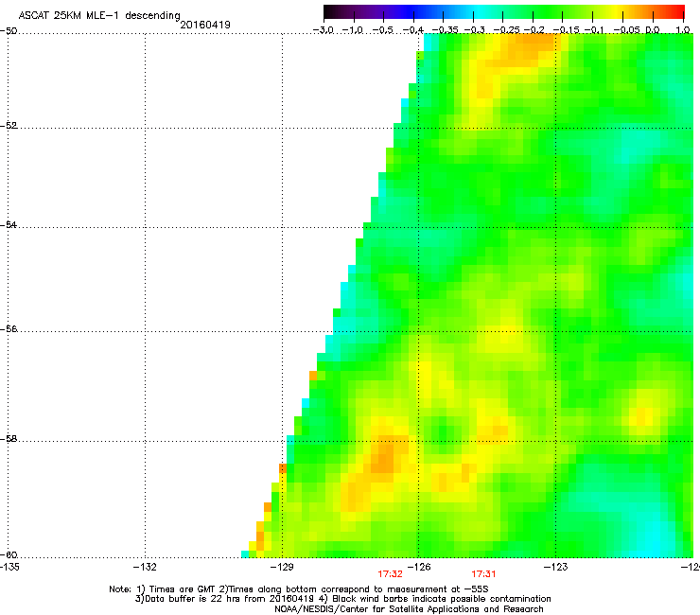Click the -60 latitude axis label
The height and width of the screenshot is (615, 700).
coord(9,554)
